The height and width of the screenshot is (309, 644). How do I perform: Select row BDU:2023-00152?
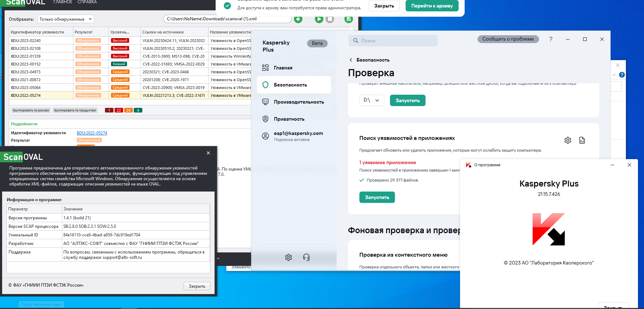(x=130, y=64)
